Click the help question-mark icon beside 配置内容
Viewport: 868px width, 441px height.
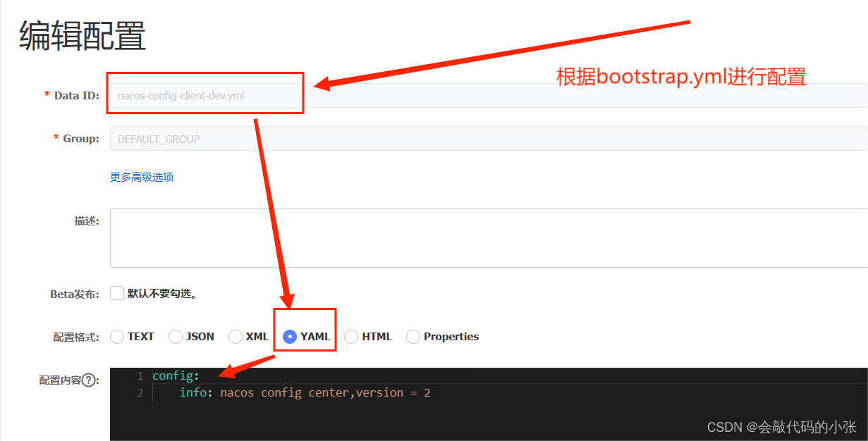click(88, 380)
